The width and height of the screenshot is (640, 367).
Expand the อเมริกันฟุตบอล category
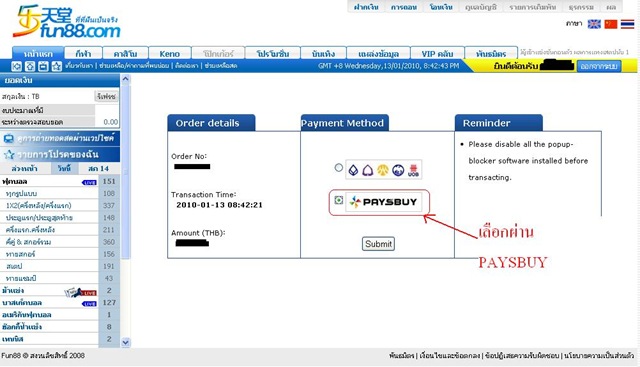click(x=27, y=315)
